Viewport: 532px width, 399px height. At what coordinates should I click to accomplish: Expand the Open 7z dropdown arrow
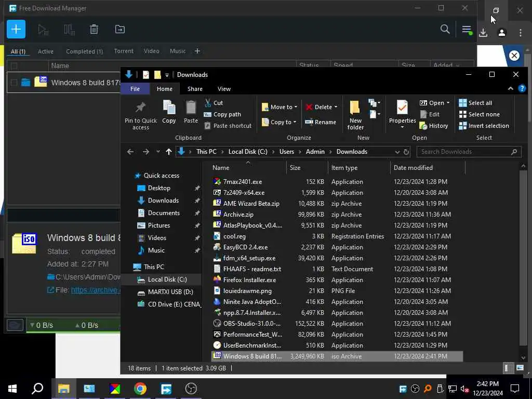(x=448, y=103)
